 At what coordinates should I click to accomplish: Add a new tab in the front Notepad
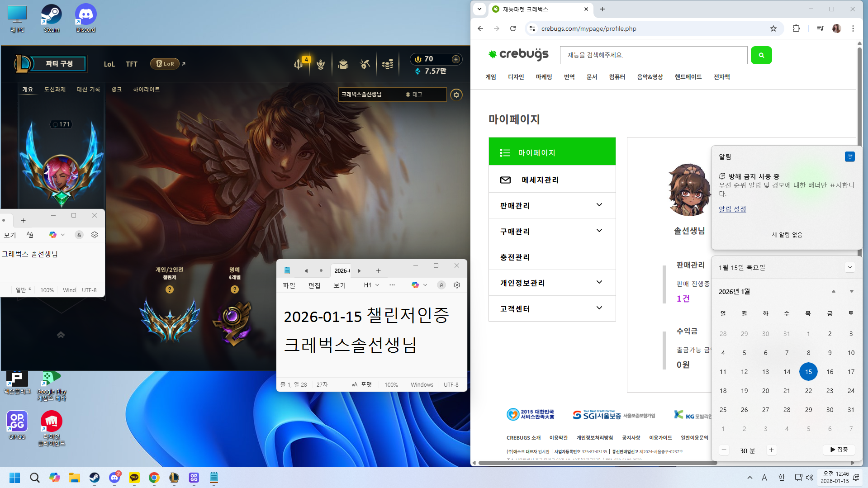point(379,270)
